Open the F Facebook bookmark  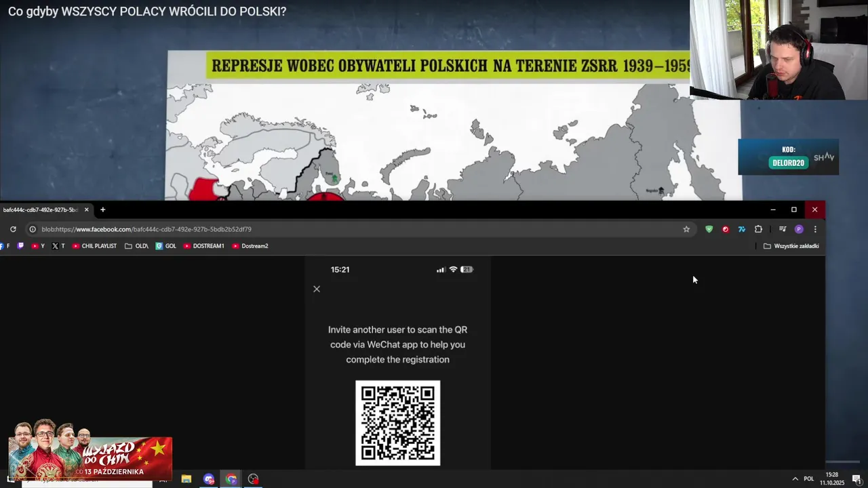[5, 246]
